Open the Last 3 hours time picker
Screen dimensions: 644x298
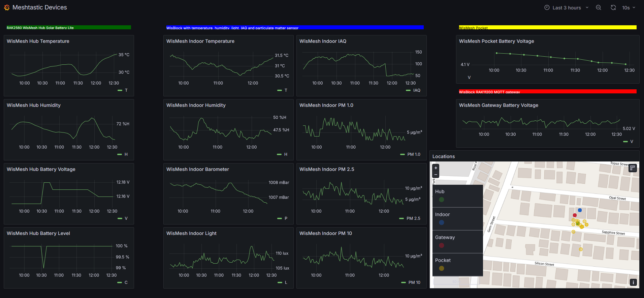[x=567, y=8]
